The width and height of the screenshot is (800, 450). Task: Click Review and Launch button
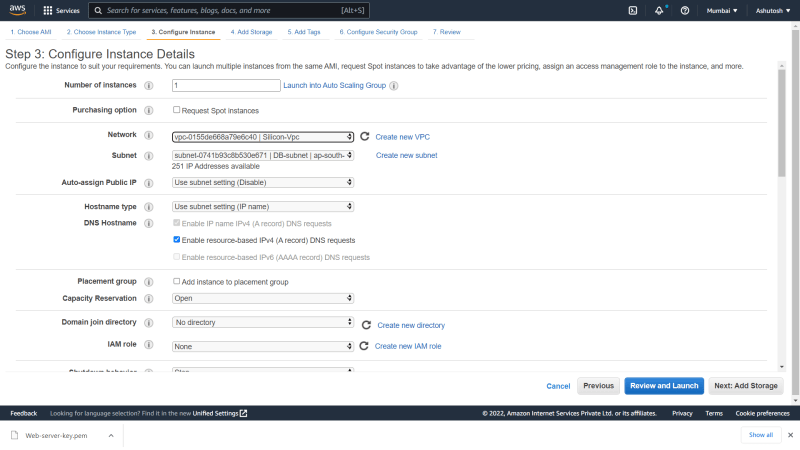coord(664,386)
